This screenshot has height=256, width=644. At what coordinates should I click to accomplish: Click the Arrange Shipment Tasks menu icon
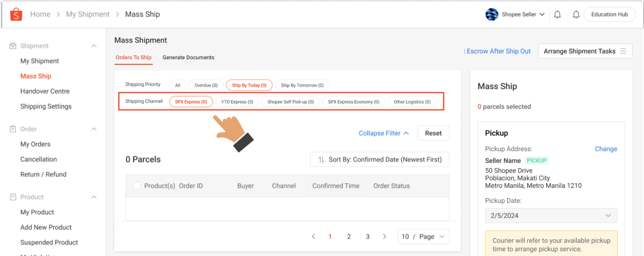tap(623, 51)
